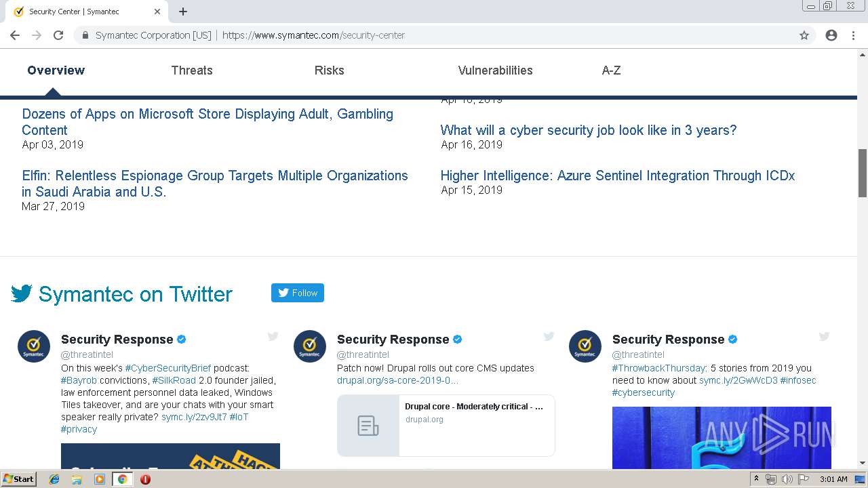Screen dimensions: 868x488
Task: Bookmark this page with the star icon
Action: click(804, 35)
